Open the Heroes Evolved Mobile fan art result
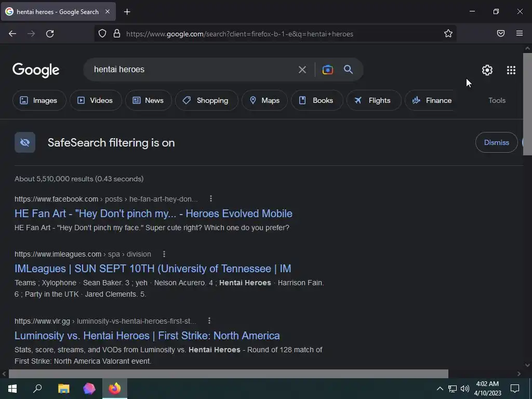The height and width of the screenshot is (399, 532). (153, 214)
